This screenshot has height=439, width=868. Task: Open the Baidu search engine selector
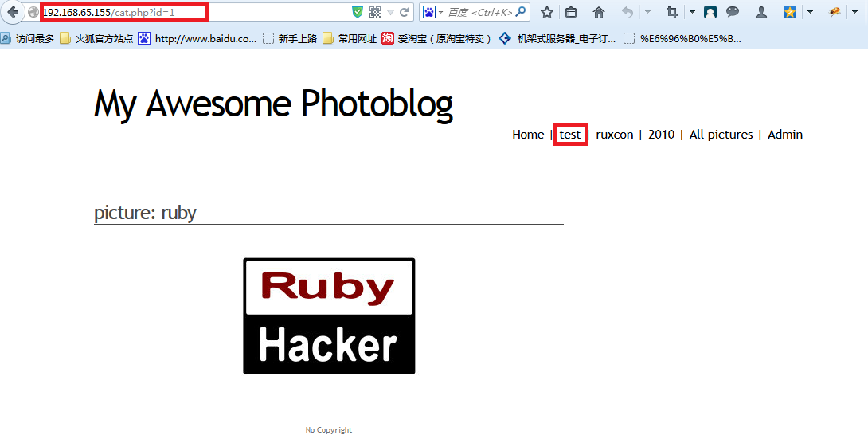[x=432, y=12]
